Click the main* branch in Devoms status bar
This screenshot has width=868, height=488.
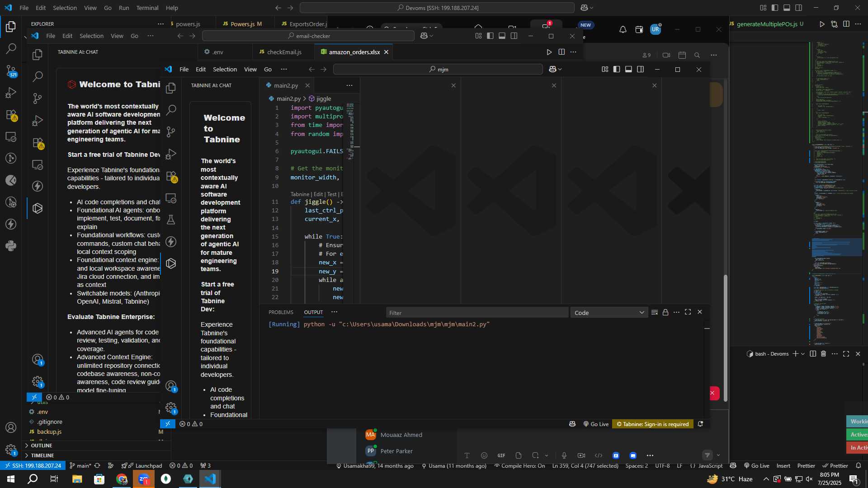coord(80,466)
